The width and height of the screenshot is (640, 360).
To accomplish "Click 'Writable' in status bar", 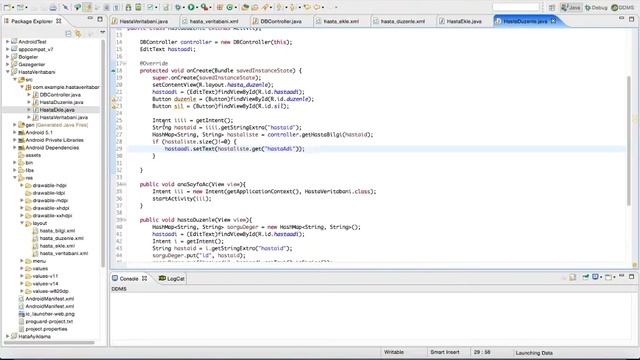I will (394, 352).
